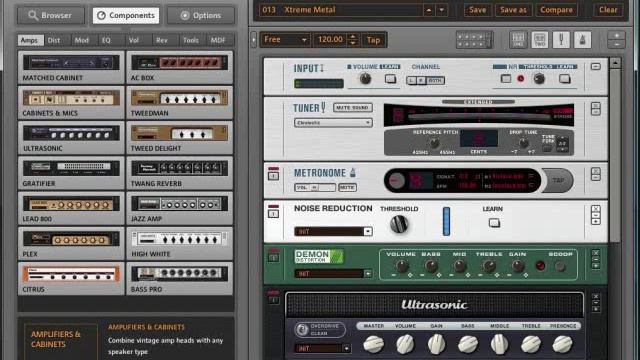The image size is (640, 360).
Task: Save the current preset
Action: [x=477, y=10]
